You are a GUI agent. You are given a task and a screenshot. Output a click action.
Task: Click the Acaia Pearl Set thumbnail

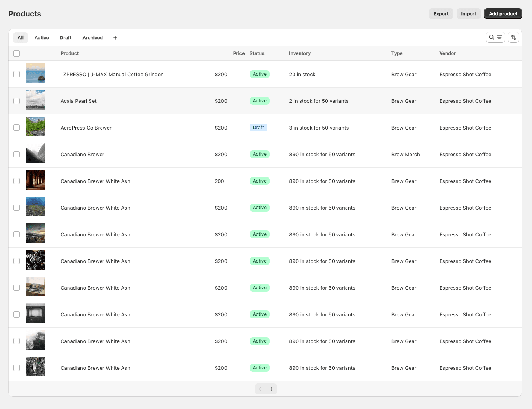coord(35,100)
